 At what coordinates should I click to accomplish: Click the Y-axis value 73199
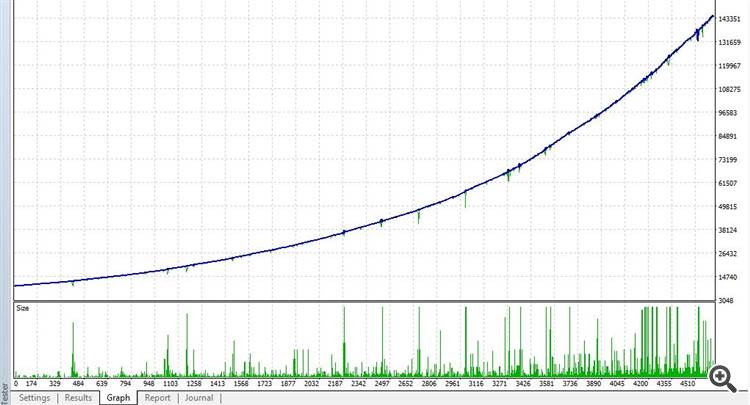[x=728, y=160]
